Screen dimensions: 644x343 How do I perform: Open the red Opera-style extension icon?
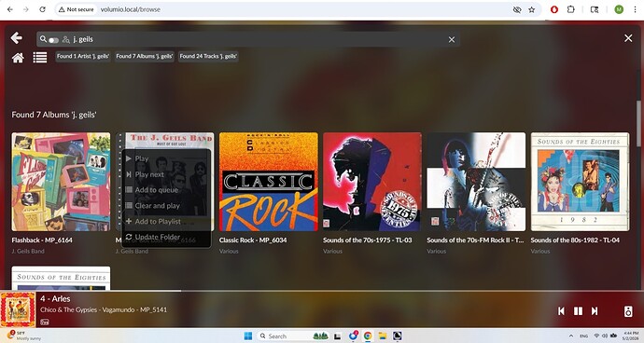554,9
